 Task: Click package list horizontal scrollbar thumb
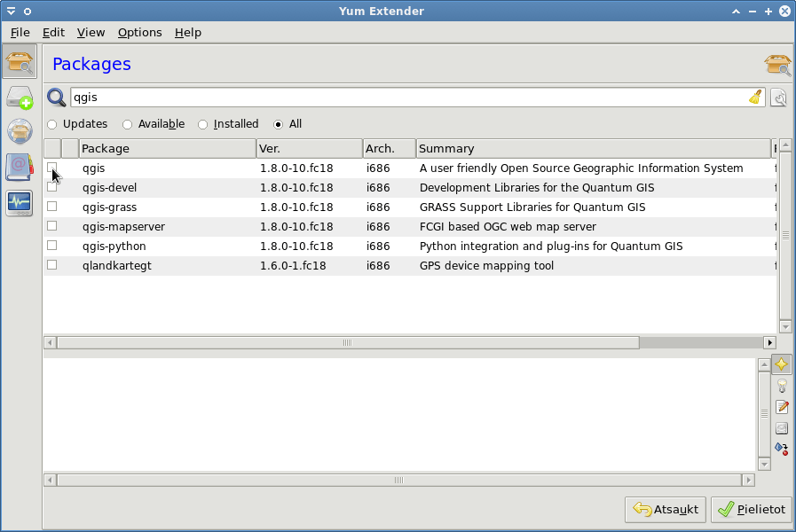point(348,343)
